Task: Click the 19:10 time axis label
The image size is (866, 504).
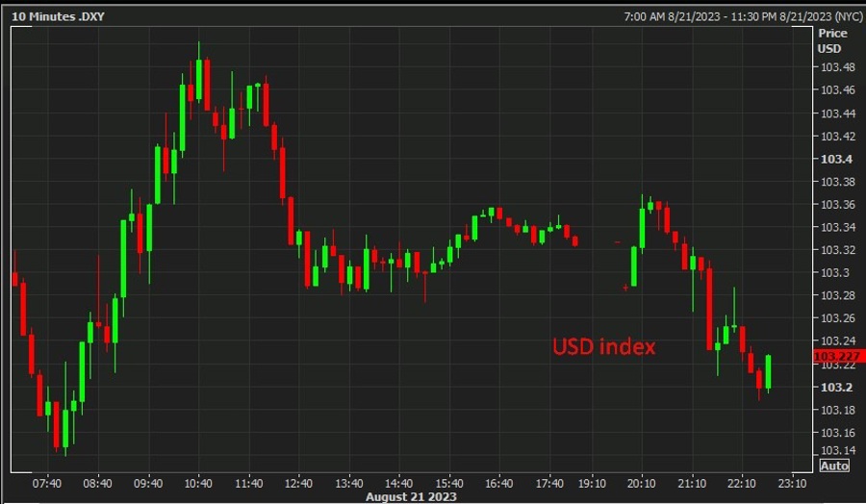Action: [x=592, y=484]
